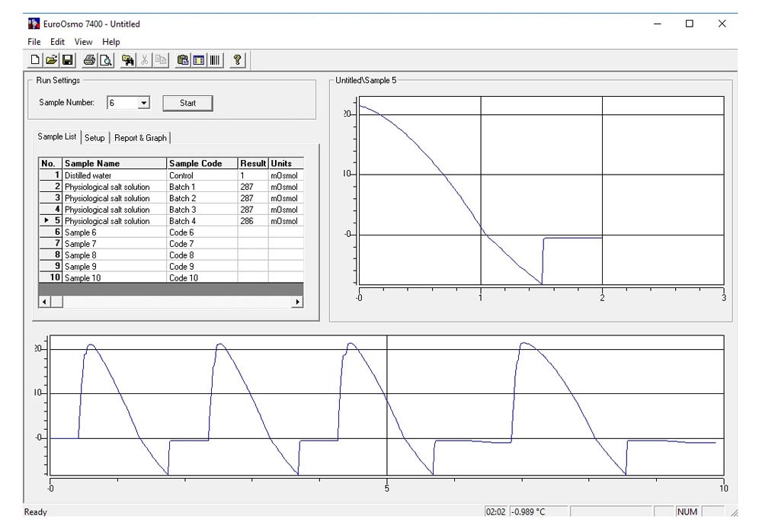The width and height of the screenshot is (762, 532).
Task: Select the "Sample 8" name cell
Action: coord(115,255)
